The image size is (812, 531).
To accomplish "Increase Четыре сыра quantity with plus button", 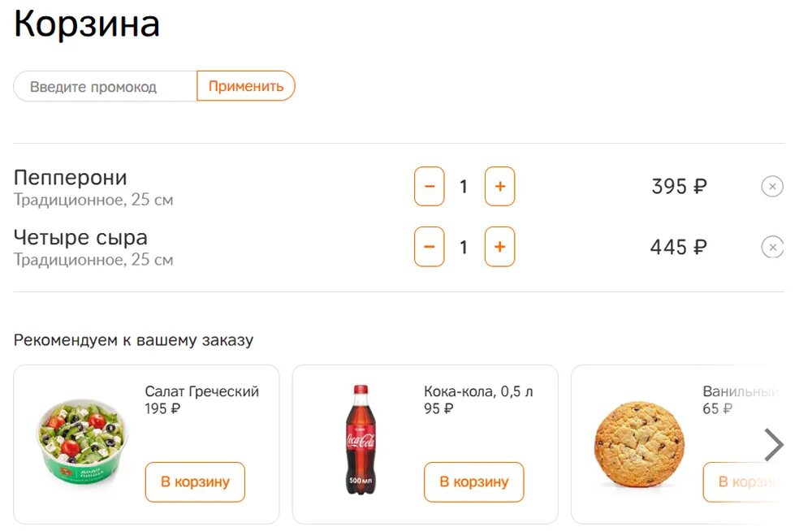I will (x=499, y=247).
